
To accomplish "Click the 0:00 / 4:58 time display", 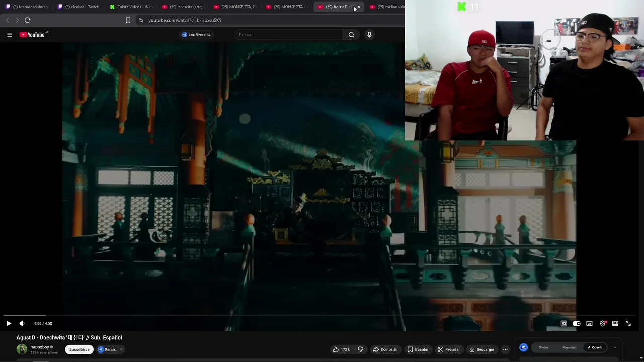I will pos(43,323).
